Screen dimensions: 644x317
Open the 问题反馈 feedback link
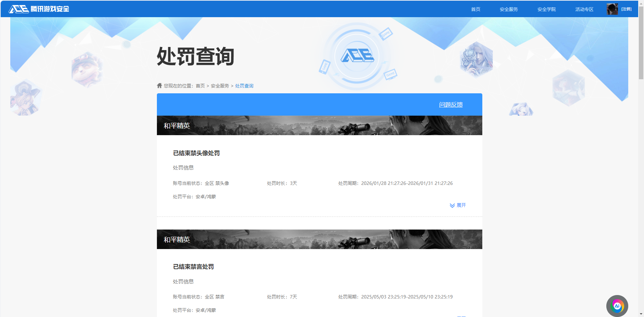(450, 104)
